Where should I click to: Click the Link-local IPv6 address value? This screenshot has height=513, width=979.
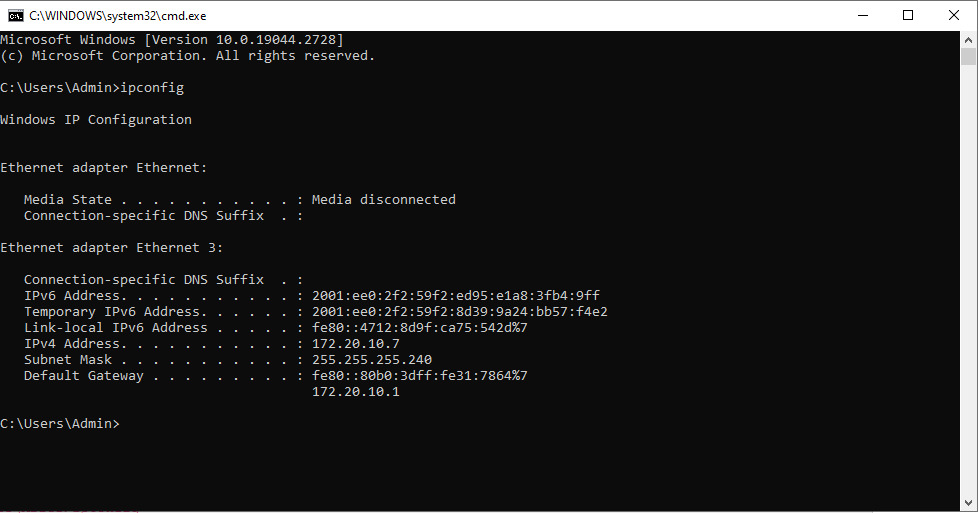click(420, 328)
